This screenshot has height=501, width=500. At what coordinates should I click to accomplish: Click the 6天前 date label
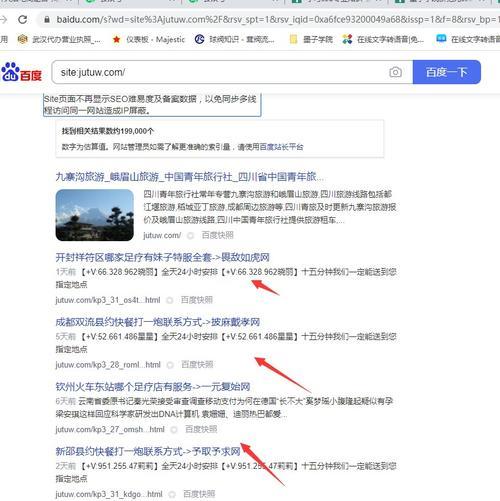[66, 401]
